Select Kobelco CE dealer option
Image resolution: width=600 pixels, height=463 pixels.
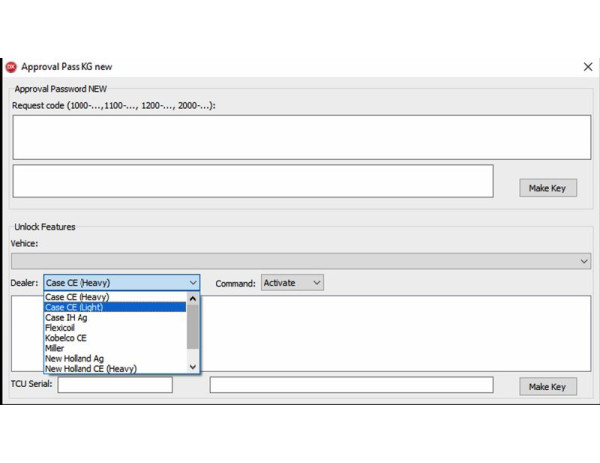pos(115,338)
